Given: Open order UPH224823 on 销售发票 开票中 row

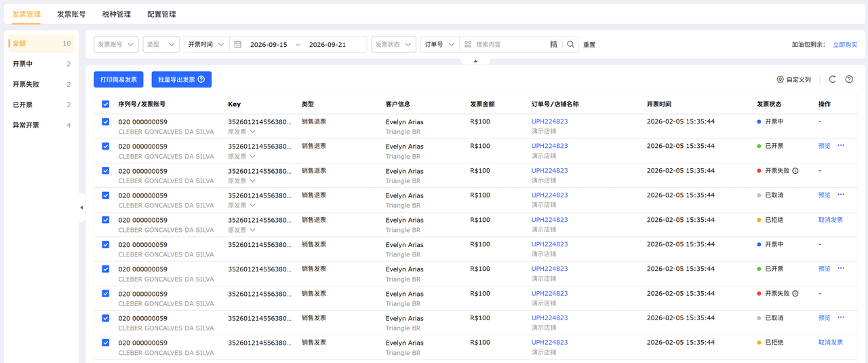Looking at the screenshot, I should (x=550, y=244).
